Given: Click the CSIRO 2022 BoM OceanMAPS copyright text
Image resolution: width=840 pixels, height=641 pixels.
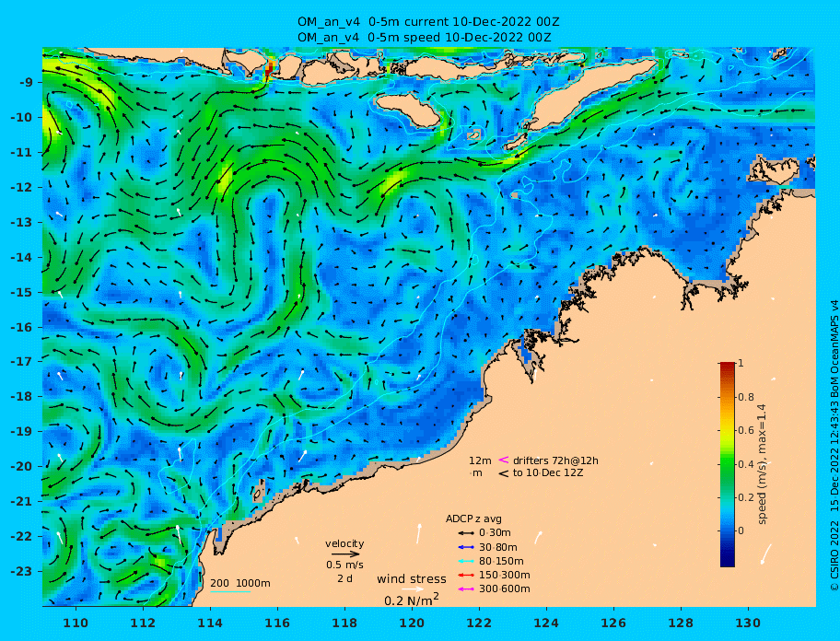Looking at the screenshot, I should (x=834, y=446).
